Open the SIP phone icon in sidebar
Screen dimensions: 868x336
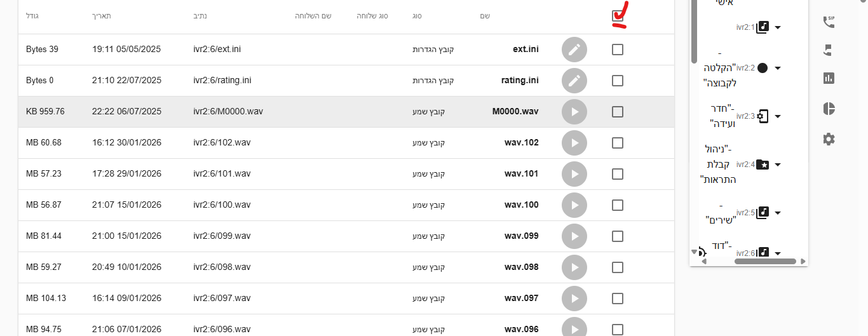[x=829, y=22]
